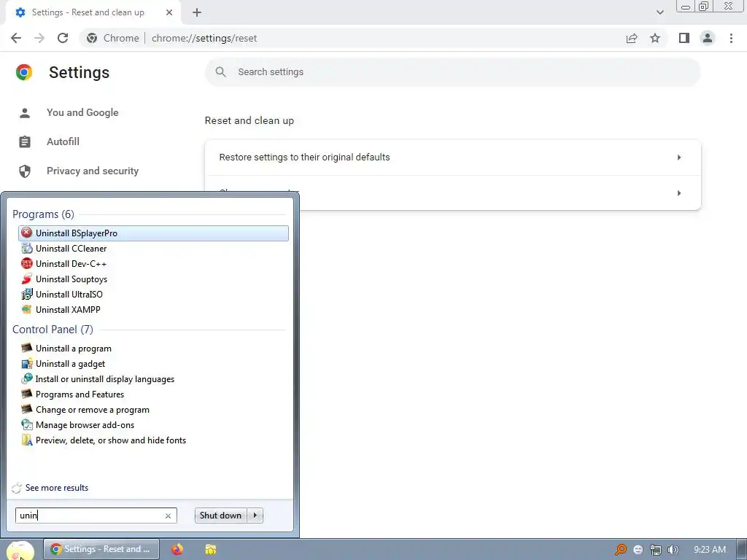Open the volume speaker tray icon
This screenshot has height=560, width=747.
tap(673, 550)
